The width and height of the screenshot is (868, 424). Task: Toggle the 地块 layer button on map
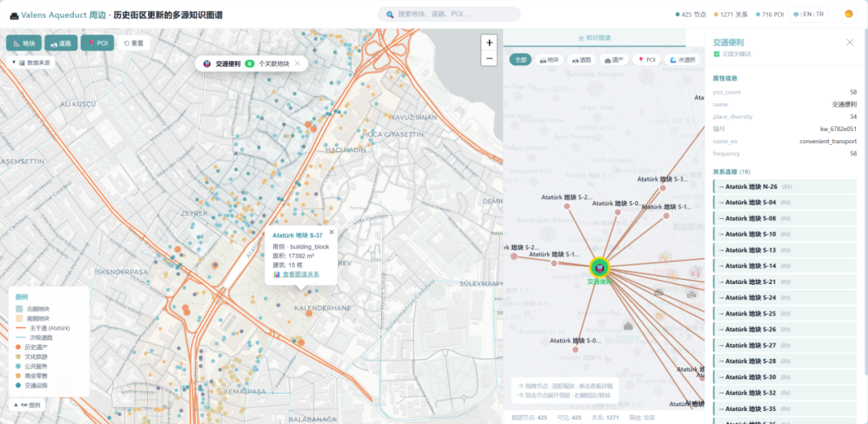tap(23, 43)
